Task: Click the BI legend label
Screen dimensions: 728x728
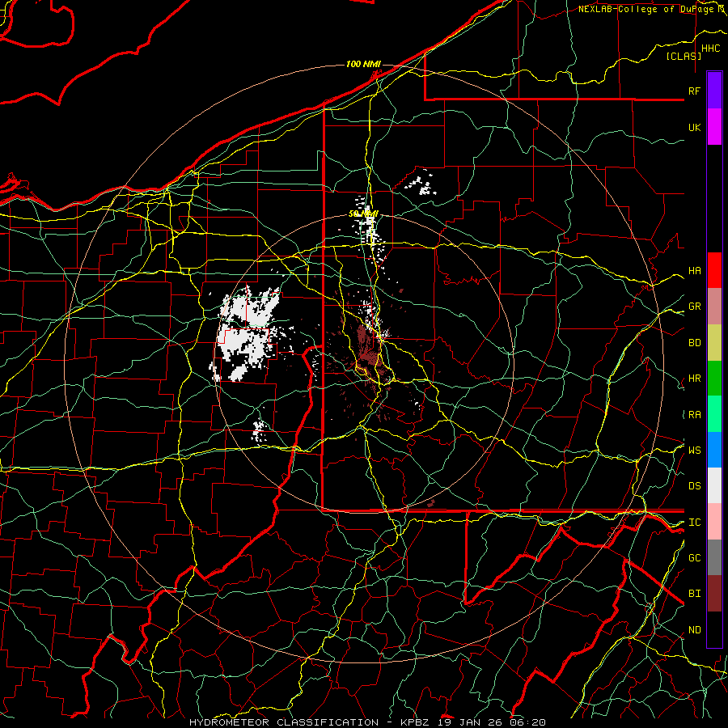Action: coord(695,594)
